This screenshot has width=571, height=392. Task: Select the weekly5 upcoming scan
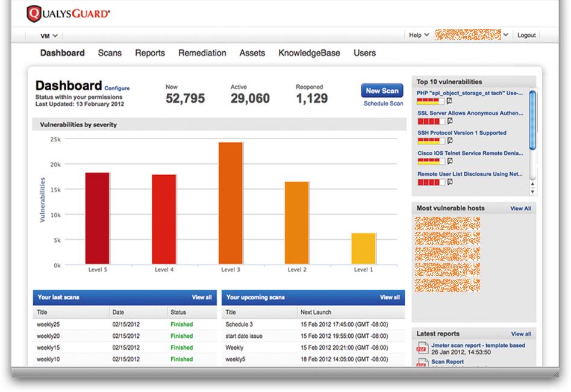click(235, 359)
